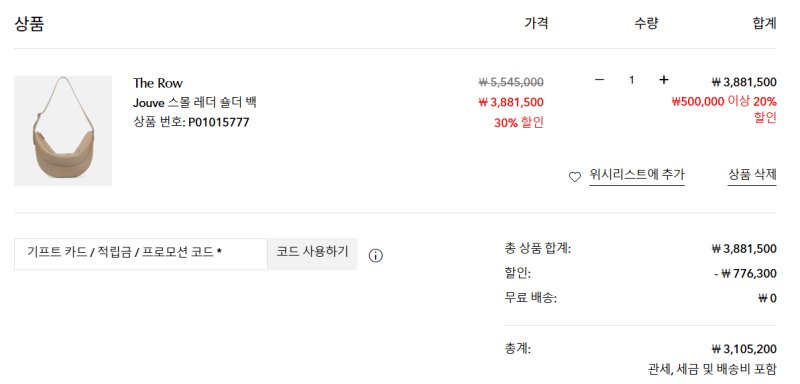Screen dimensions: 800x384
Task: Open the promo code info icon
Action: [x=376, y=255]
